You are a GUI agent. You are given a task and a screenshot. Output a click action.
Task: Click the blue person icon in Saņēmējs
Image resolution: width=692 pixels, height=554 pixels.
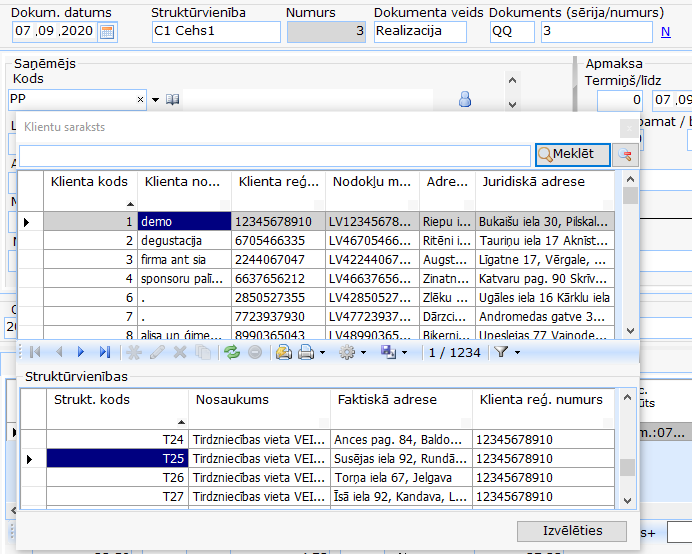click(x=465, y=99)
